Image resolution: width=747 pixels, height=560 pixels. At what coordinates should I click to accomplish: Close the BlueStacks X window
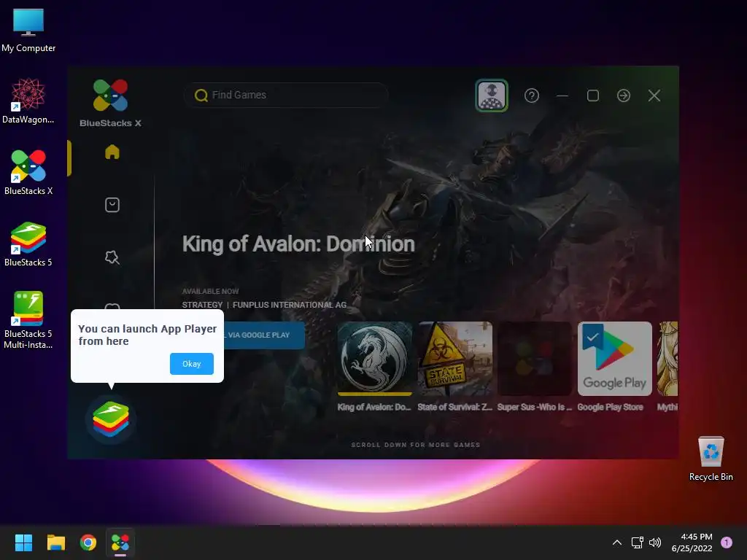coord(654,96)
